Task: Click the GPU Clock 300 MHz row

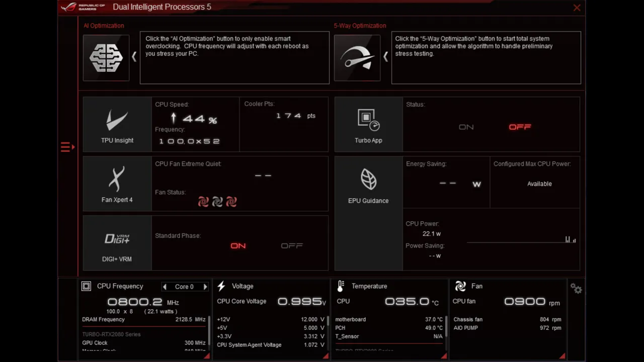Action: tap(144, 343)
